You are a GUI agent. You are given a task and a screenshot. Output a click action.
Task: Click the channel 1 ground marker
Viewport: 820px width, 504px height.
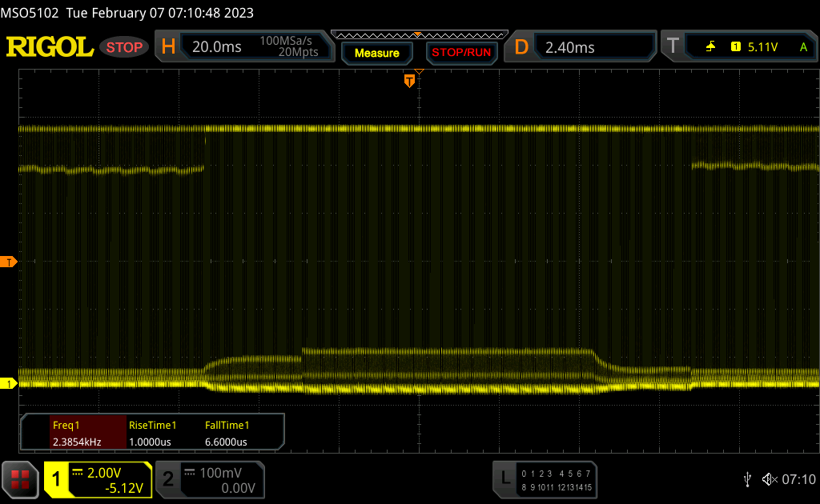coord(8,384)
